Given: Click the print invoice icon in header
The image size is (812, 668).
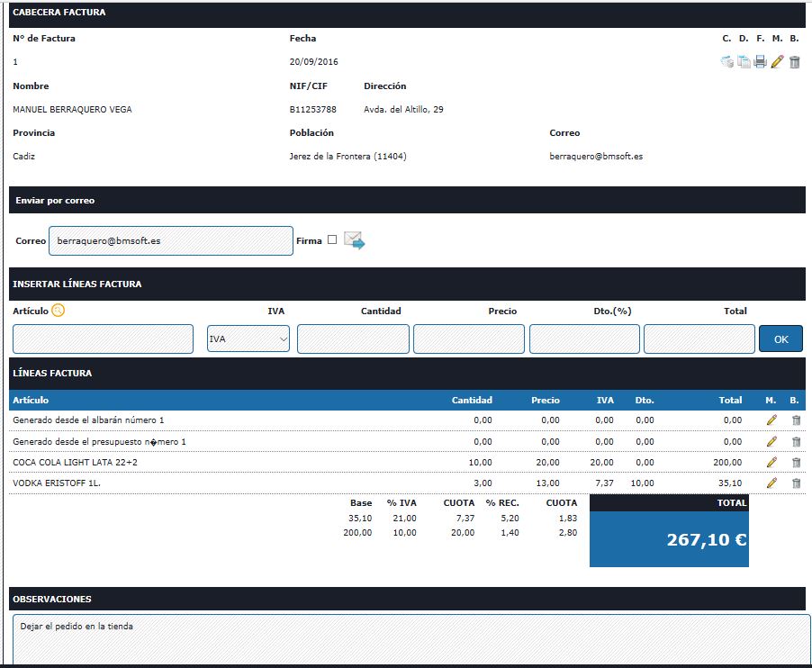Looking at the screenshot, I should pyautogui.click(x=761, y=62).
